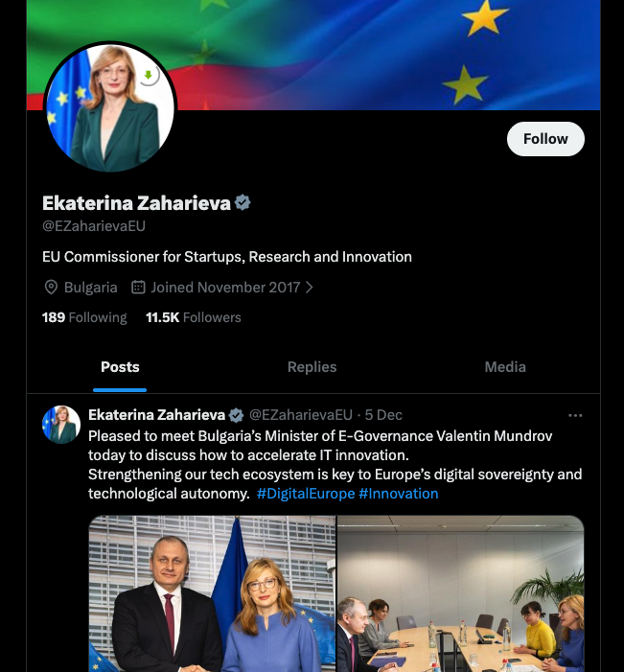Open the 189 Following list
Image resolution: width=624 pixels, height=672 pixels.
(x=84, y=317)
